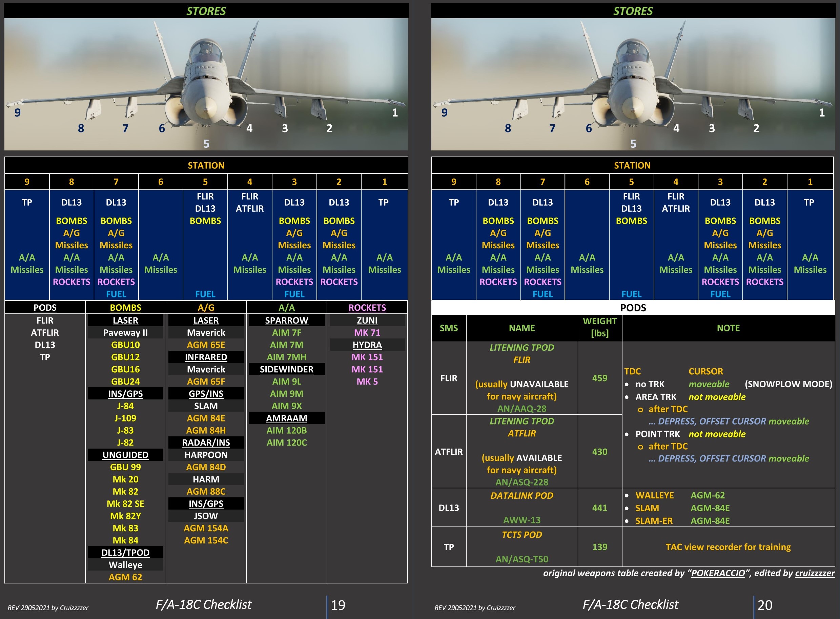The width and height of the screenshot is (840, 619).
Task: Click the weight value 459
Action: pos(599,378)
